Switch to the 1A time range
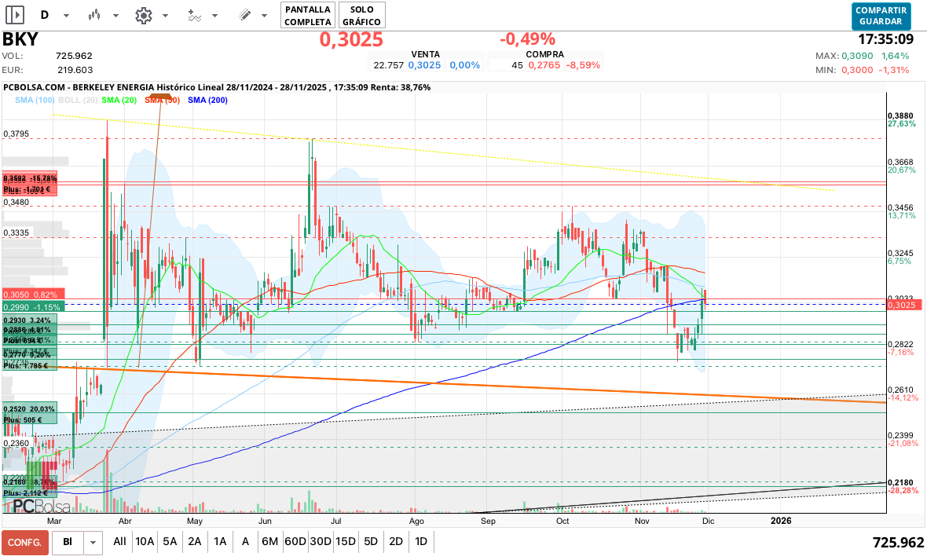927x560 pixels. (220, 541)
